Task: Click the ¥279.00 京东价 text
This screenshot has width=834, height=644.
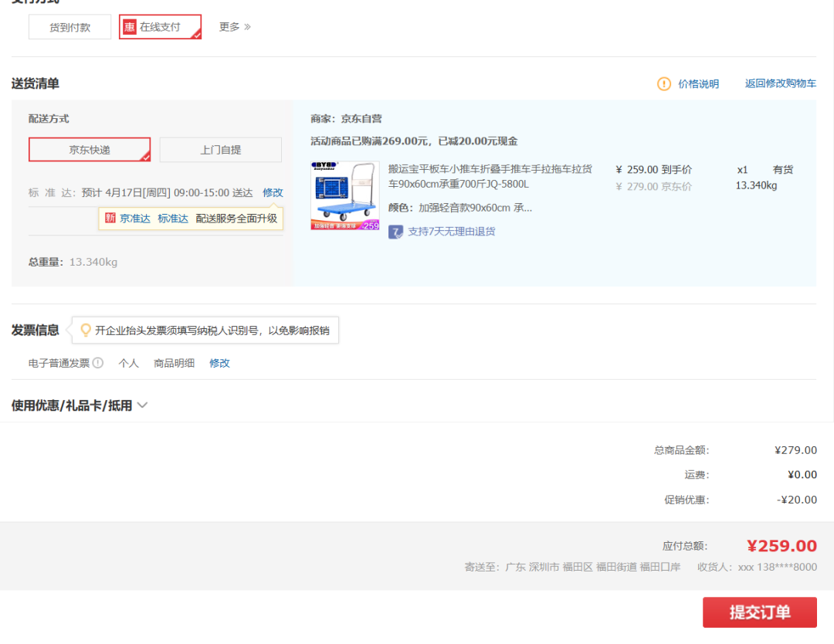Action: pyautogui.click(x=654, y=187)
